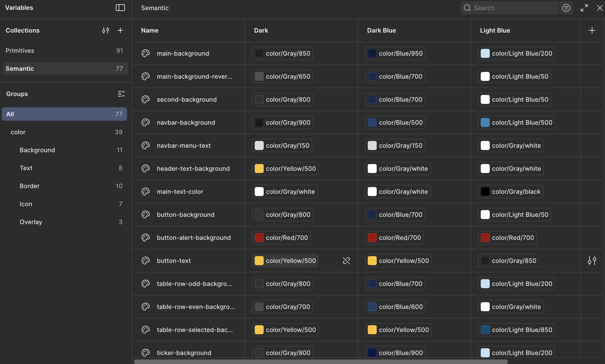Select the Background group
The image size is (605, 364).
coord(37,150)
